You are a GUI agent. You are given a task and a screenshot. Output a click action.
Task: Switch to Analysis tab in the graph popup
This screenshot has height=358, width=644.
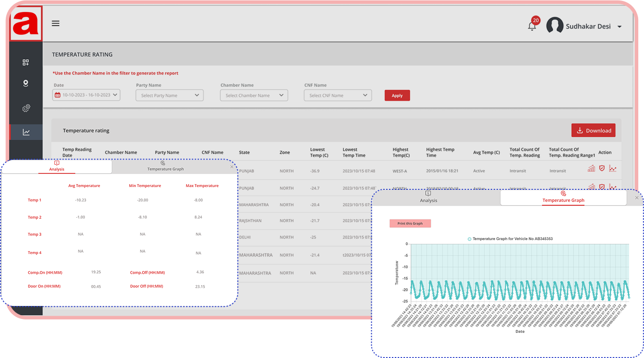click(x=428, y=198)
